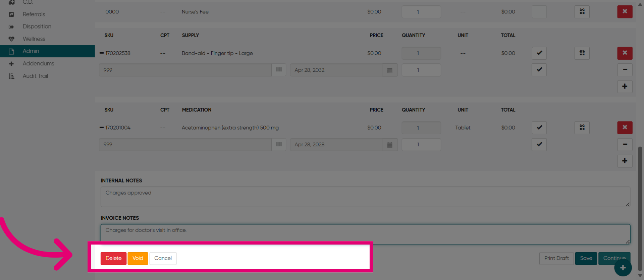Viewport: 644px width, 280px height.
Task: Edit quantity field on Band-aid main row
Action: [x=421, y=53]
